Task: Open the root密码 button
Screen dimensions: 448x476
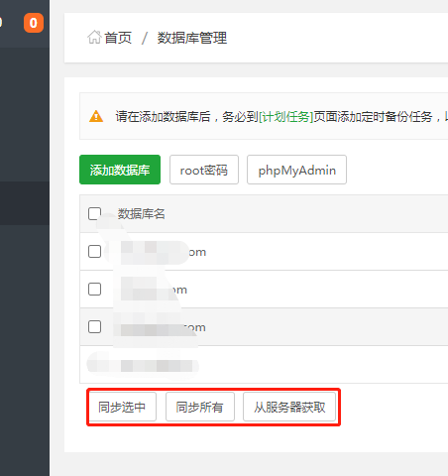Action: 204,170
